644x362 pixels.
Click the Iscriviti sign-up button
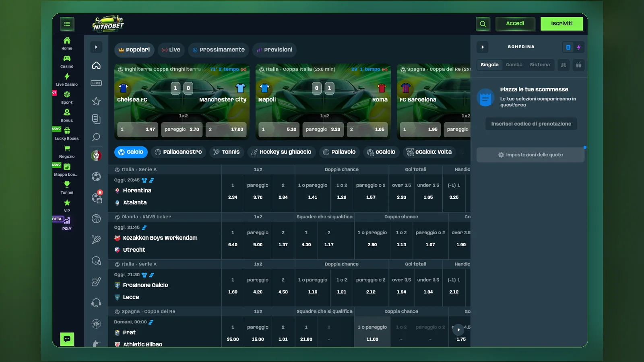562,24
